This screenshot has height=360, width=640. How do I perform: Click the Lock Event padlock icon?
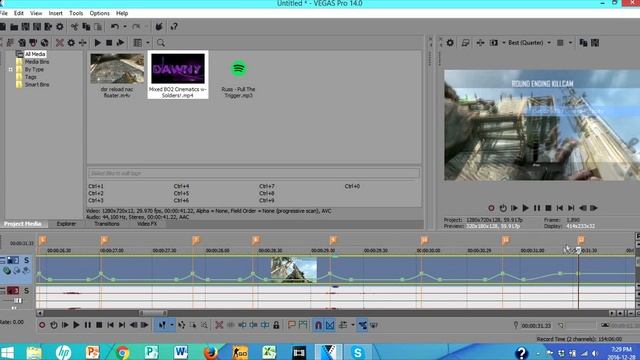pos(276,325)
